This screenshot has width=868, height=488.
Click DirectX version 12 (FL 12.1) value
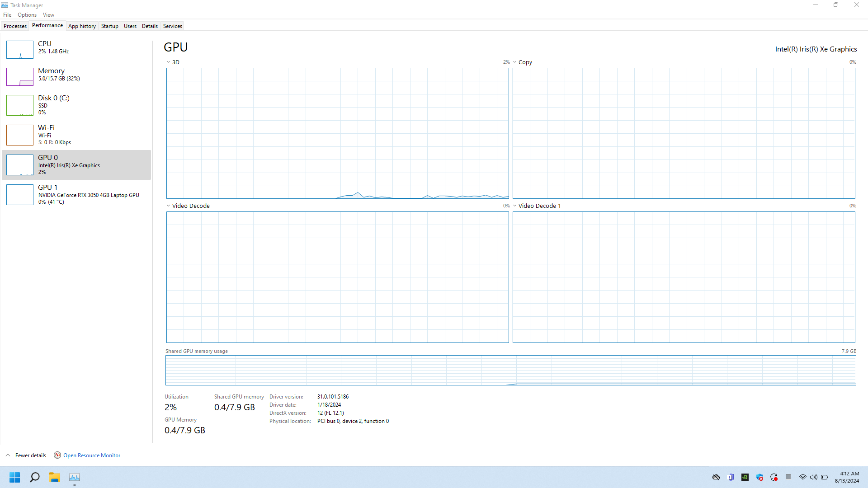point(330,413)
